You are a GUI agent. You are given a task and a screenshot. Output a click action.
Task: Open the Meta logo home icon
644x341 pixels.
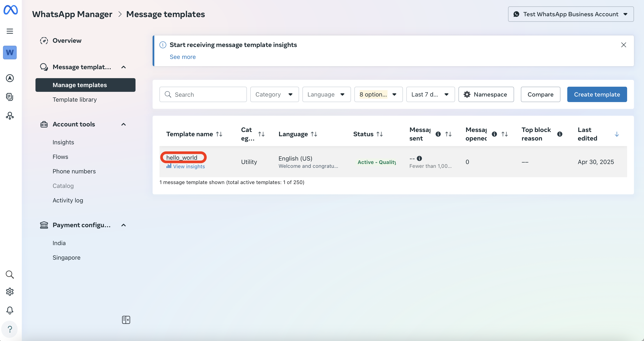(10, 10)
